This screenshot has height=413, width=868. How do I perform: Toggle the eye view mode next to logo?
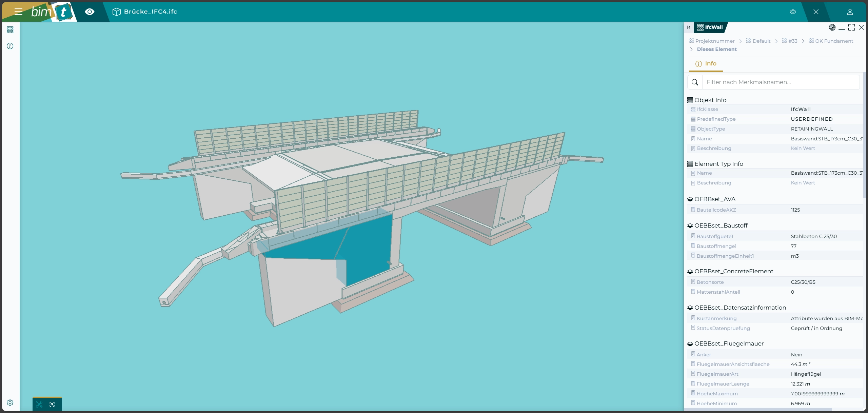coord(90,12)
